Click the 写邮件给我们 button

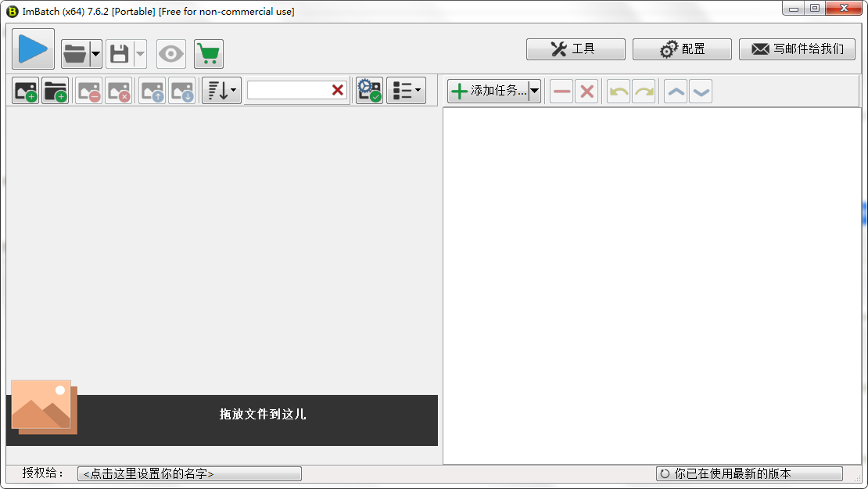tap(796, 49)
